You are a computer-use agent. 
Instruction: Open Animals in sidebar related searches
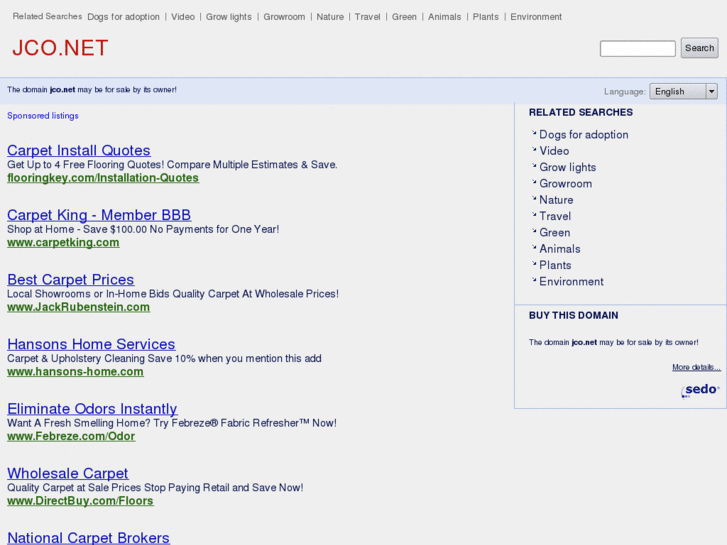pos(560,249)
